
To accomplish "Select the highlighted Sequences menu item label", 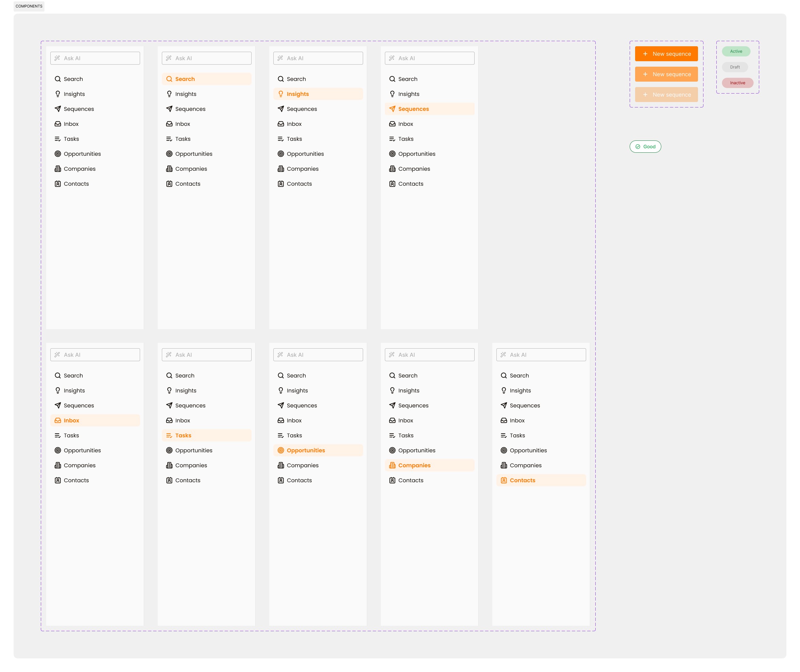I will [413, 109].
